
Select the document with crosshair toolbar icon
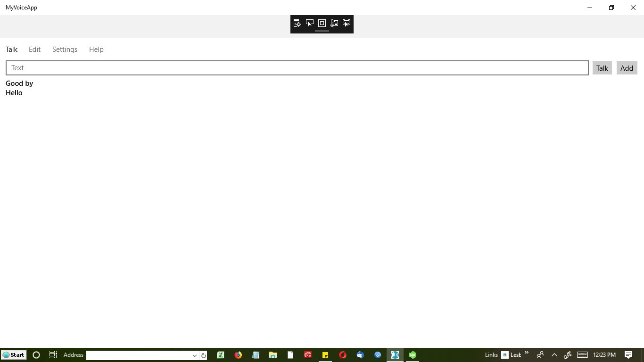click(297, 23)
